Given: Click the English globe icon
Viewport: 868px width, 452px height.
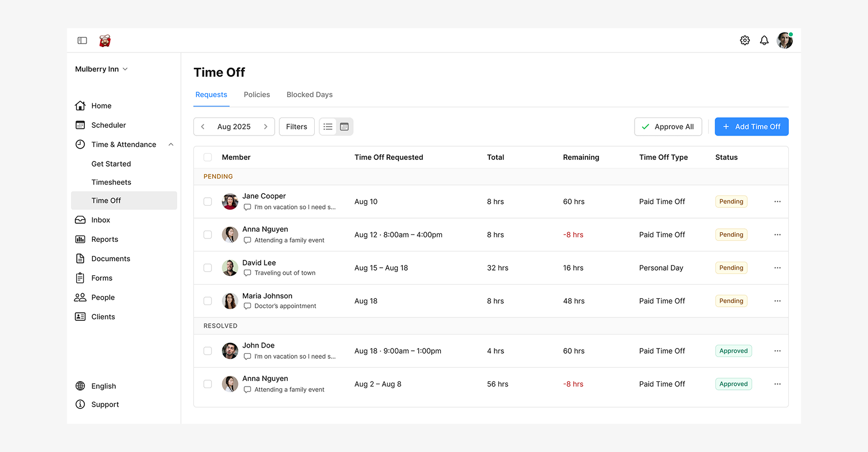Looking at the screenshot, I should (80, 386).
